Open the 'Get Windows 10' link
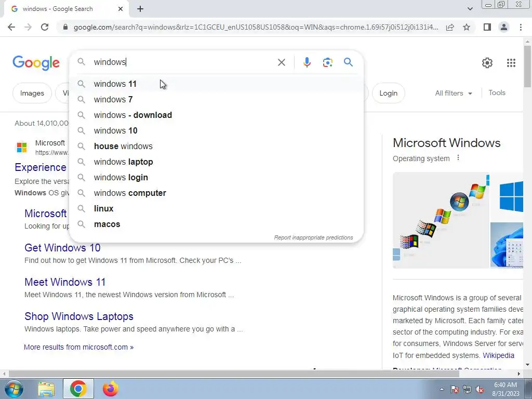Viewport: 532px width, 399px height. click(x=62, y=248)
